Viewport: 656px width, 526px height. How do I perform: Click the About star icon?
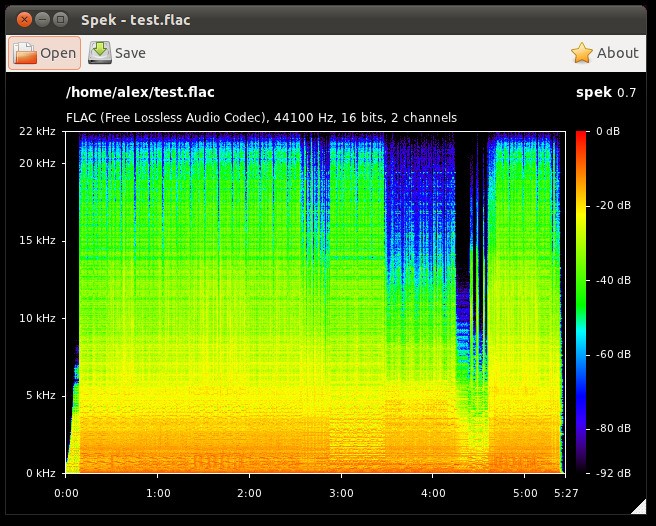(x=582, y=53)
